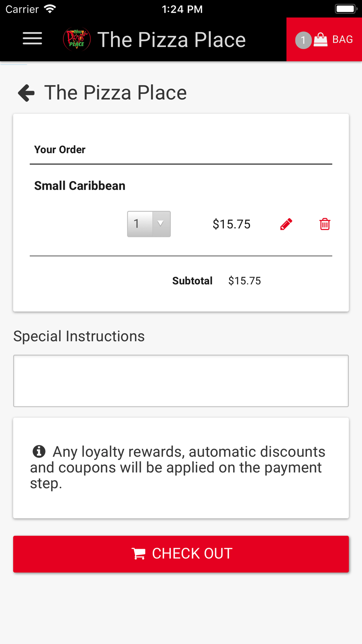The width and height of the screenshot is (362, 644).
Task: Open the hamburger navigation menu
Action: (x=32, y=39)
